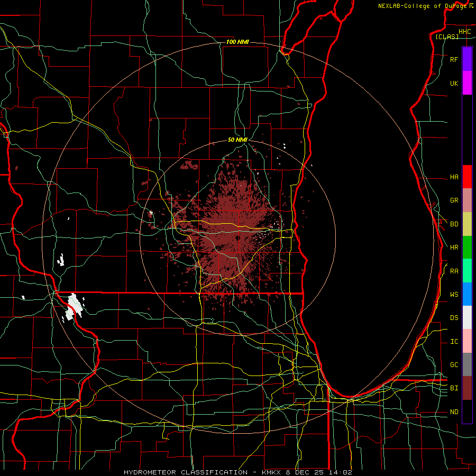Select the "RA" legend label
This screenshot has width=476, height=476.
coord(454,271)
